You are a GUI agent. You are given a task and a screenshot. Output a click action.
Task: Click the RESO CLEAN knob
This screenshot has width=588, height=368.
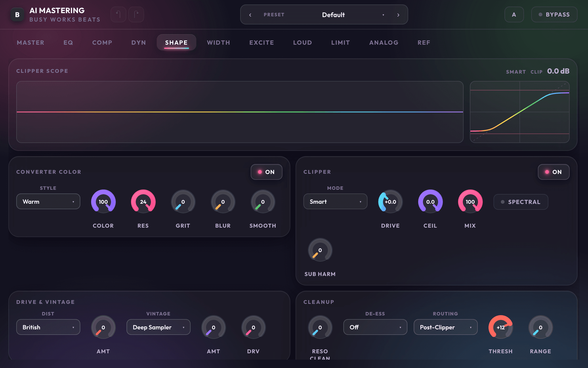(320, 327)
